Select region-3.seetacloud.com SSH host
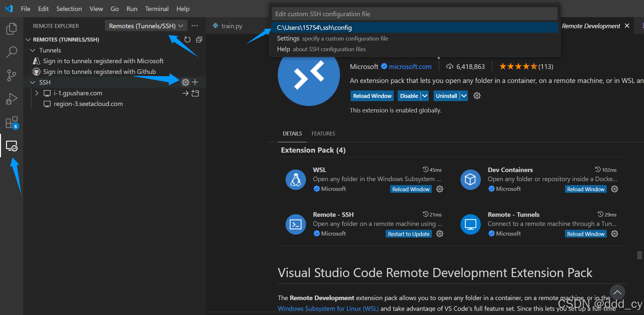The width and height of the screenshot is (644, 315). point(88,104)
